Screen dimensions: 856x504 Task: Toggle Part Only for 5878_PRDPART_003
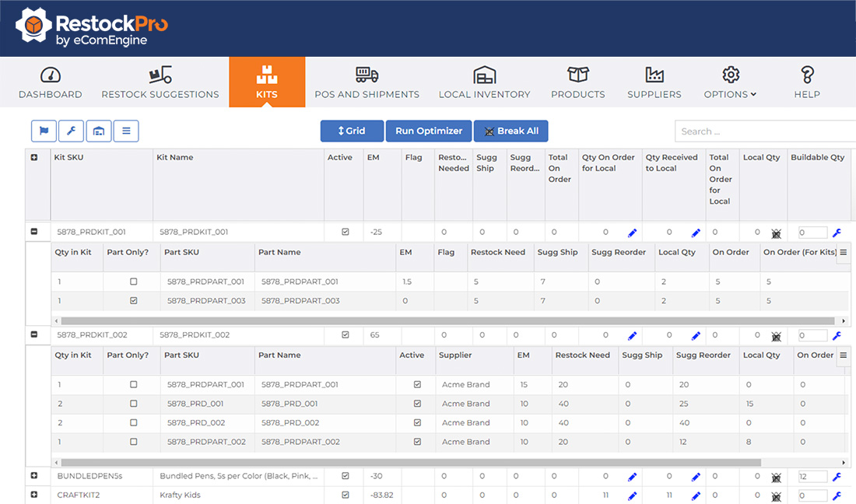(133, 301)
